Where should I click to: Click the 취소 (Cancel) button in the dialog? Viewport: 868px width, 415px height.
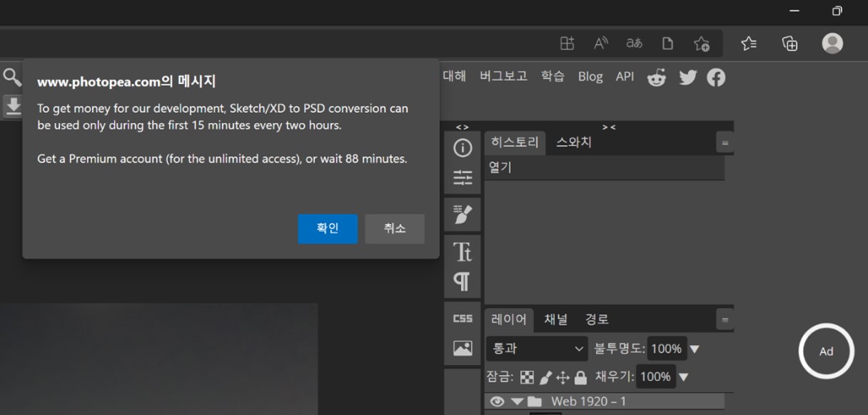click(395, 229)
